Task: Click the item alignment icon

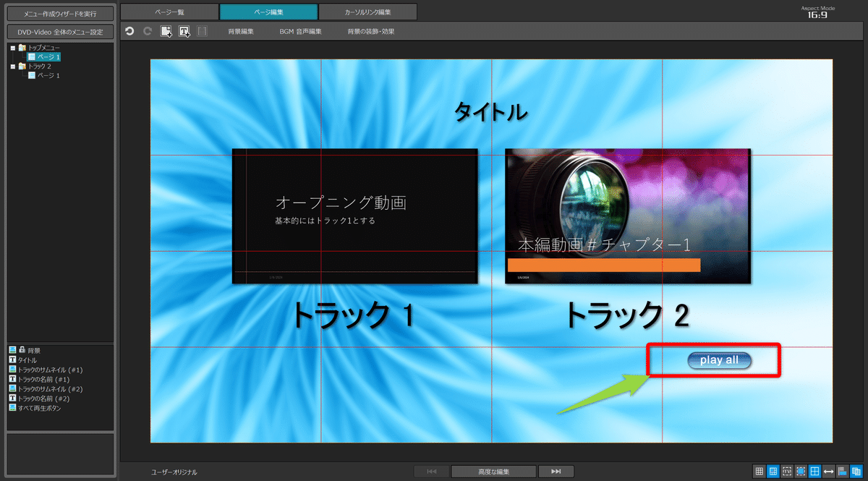Action: pos(843,472)
